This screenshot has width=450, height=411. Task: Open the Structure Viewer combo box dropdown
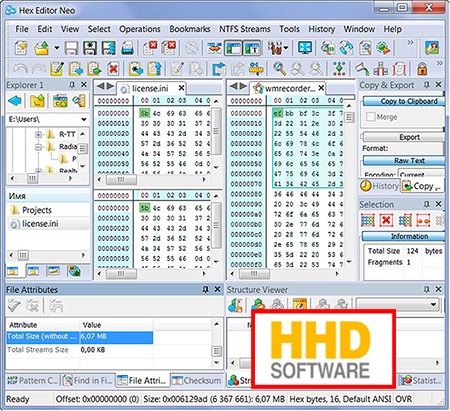433,304
